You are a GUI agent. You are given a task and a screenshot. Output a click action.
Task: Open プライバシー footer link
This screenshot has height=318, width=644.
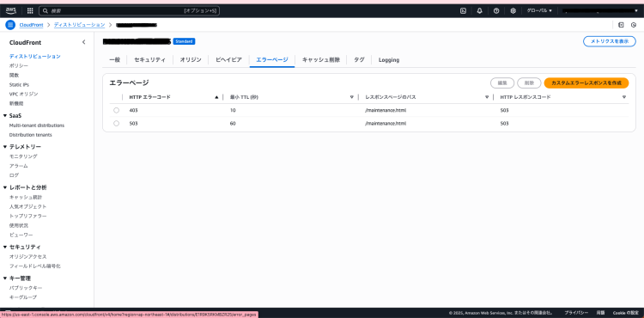point(576,313)
